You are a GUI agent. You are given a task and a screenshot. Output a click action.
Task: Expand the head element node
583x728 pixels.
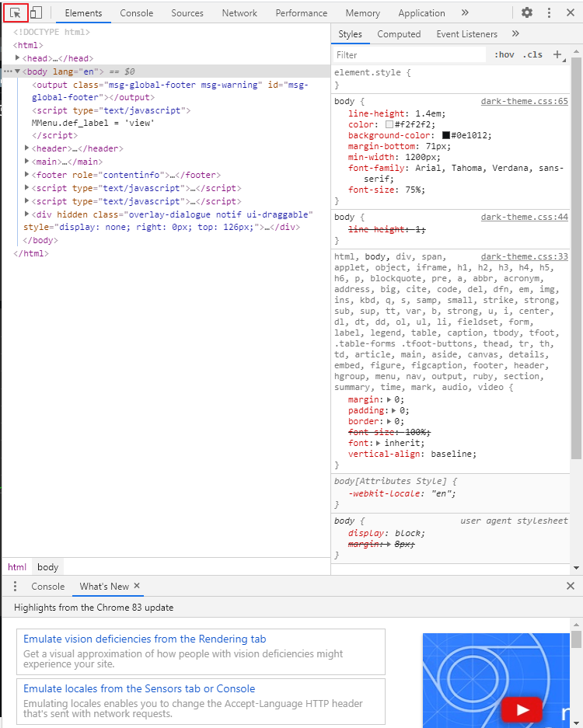coord(17,58)
